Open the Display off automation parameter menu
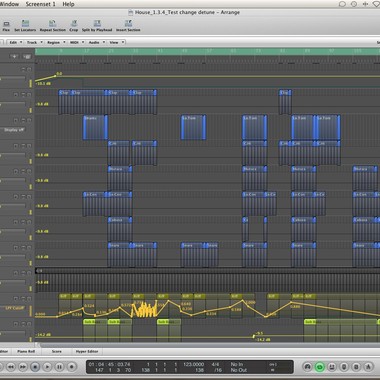 tap(14, 130)
